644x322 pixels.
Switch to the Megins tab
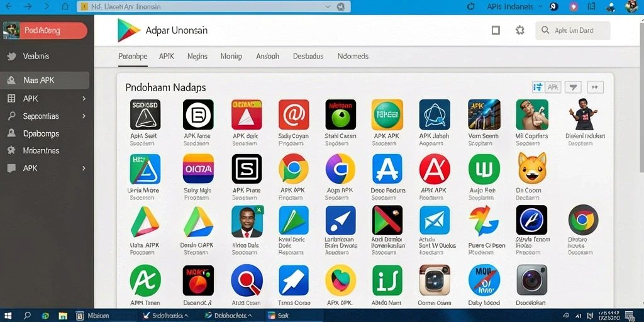[x=197, y=56]
